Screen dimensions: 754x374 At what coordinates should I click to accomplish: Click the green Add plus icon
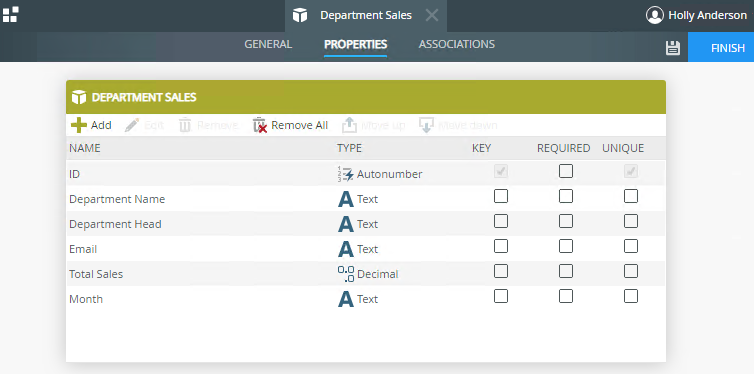coord(79,125)
